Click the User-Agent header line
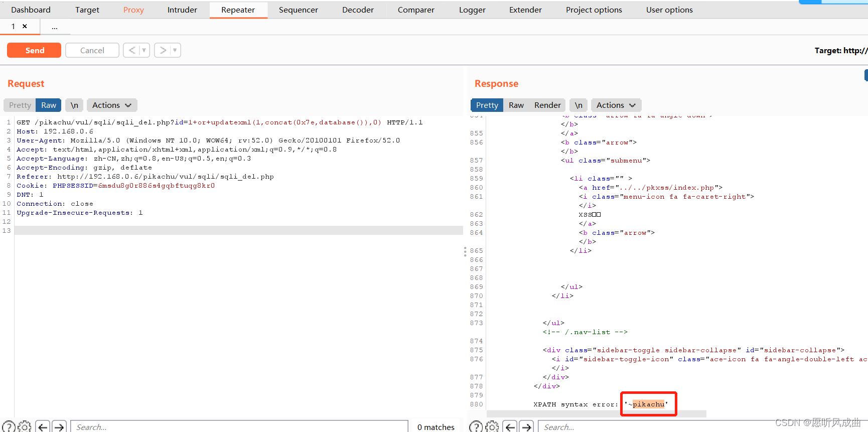This screenshot has width=868, height=432. click(208, 140)
